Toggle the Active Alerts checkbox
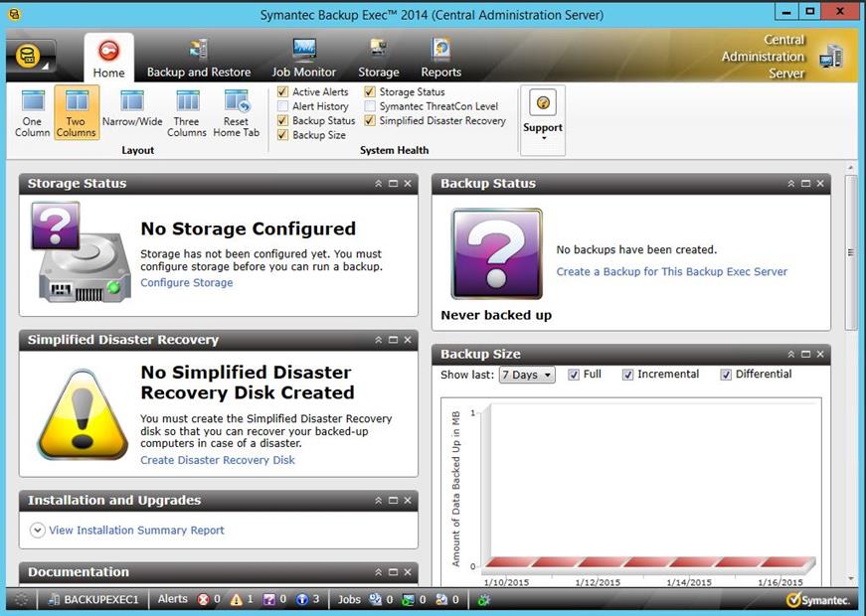The image size is (866, 616). (x=282, y=91)
